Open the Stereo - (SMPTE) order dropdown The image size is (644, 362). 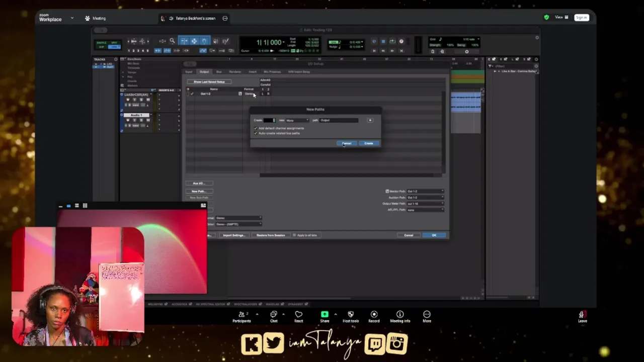tap(238, 224)
